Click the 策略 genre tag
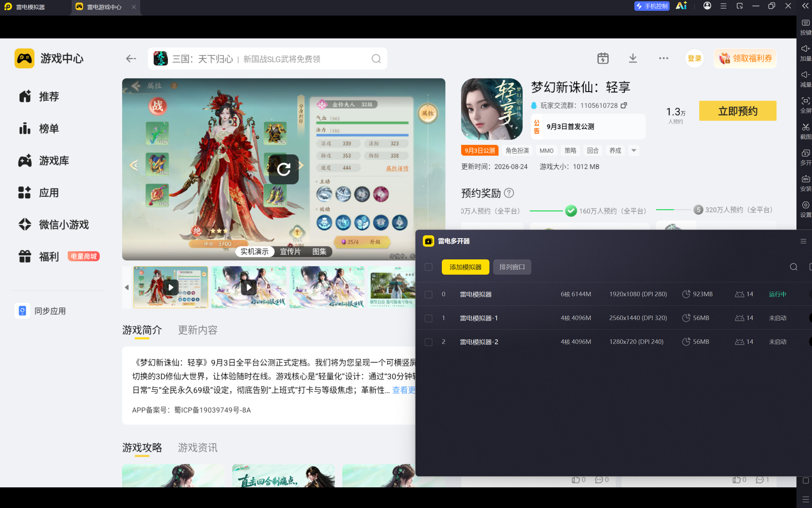Viewport: 812px width, 508px height. pos(570,150)
